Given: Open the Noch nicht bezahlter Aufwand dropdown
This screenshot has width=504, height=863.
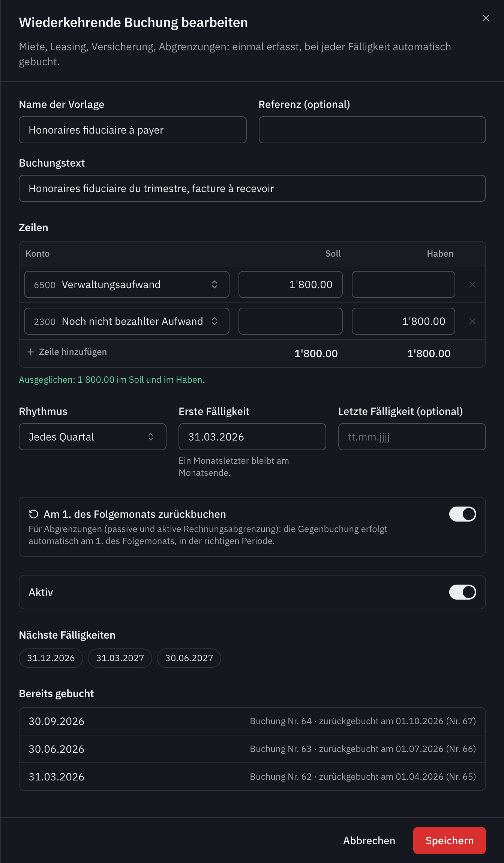Looking at the screenshot, I should point(127,322).
